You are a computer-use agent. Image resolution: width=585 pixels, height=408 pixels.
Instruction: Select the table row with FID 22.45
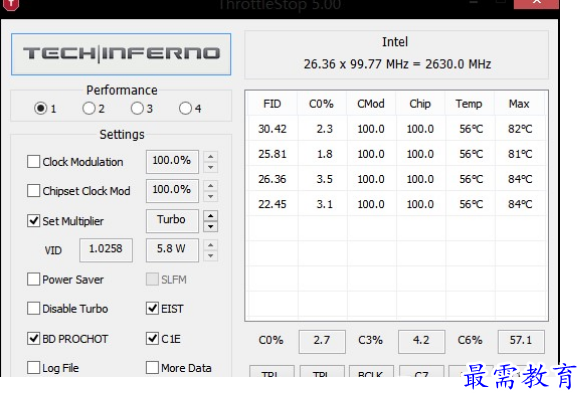coord(396,204)
